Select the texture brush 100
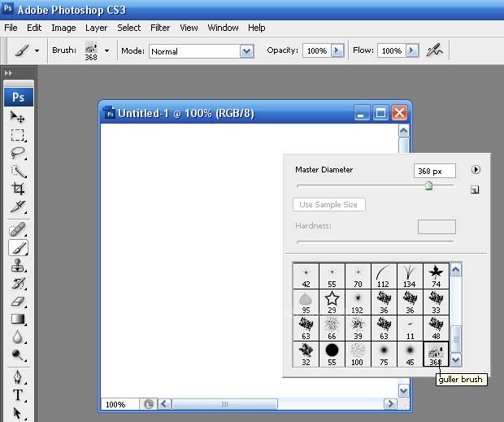 [x=358, y=355]
